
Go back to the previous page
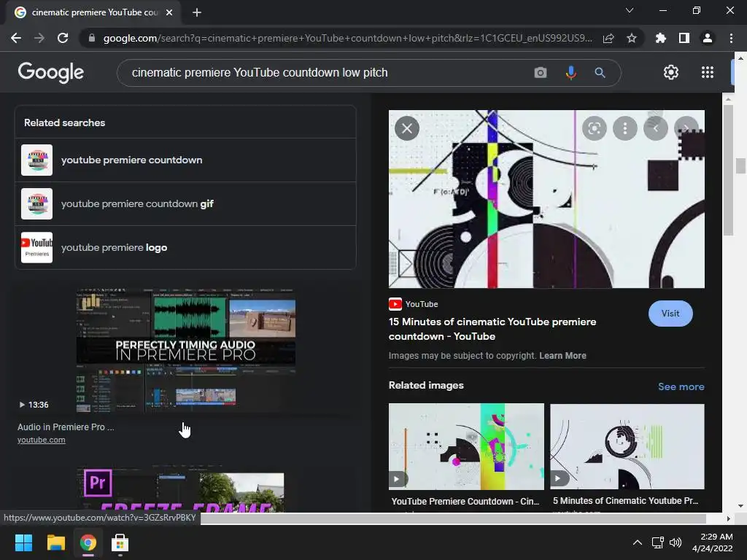point(16,38)
